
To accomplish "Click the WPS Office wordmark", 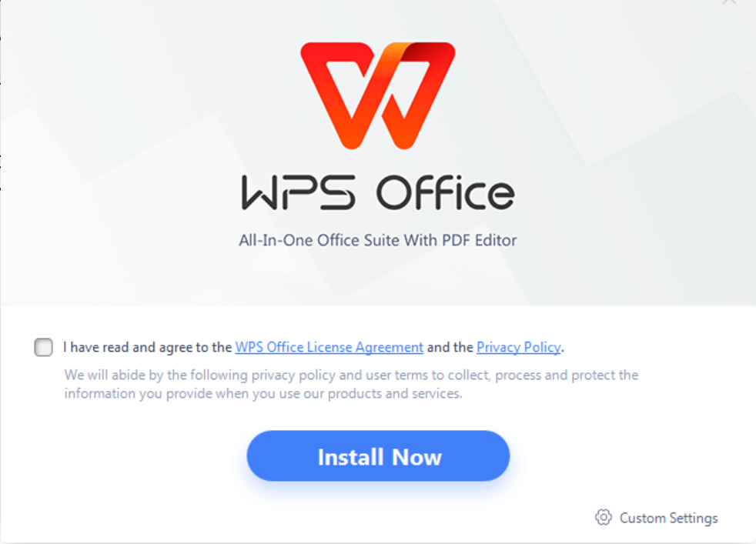I will (x=378, y=192).
